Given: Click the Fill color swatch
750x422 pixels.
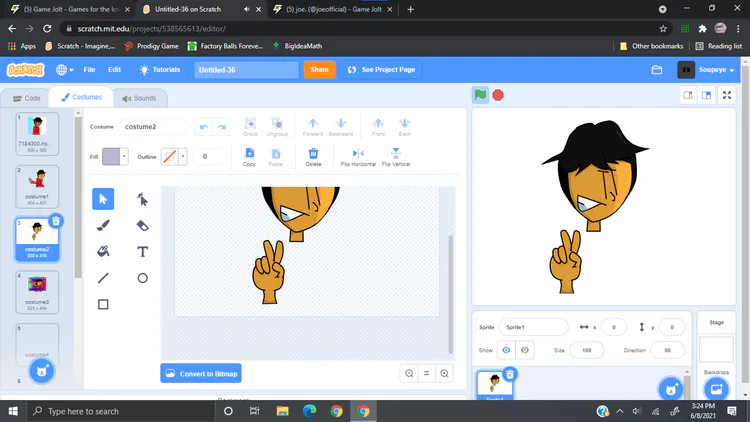Looking at the screenshot, I should coord(111,156).
